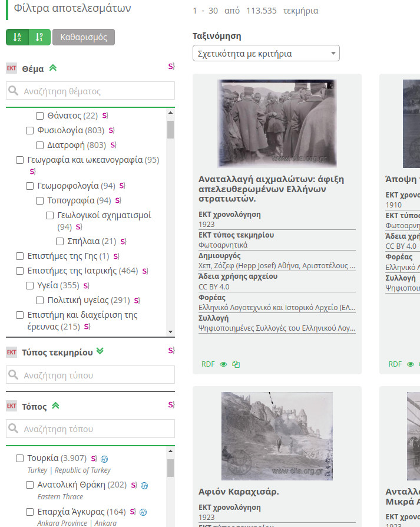Viewport: 420px width, 527px height.
Task: Open the Ταξινόμηση sort dropdown
Action: 266,54
